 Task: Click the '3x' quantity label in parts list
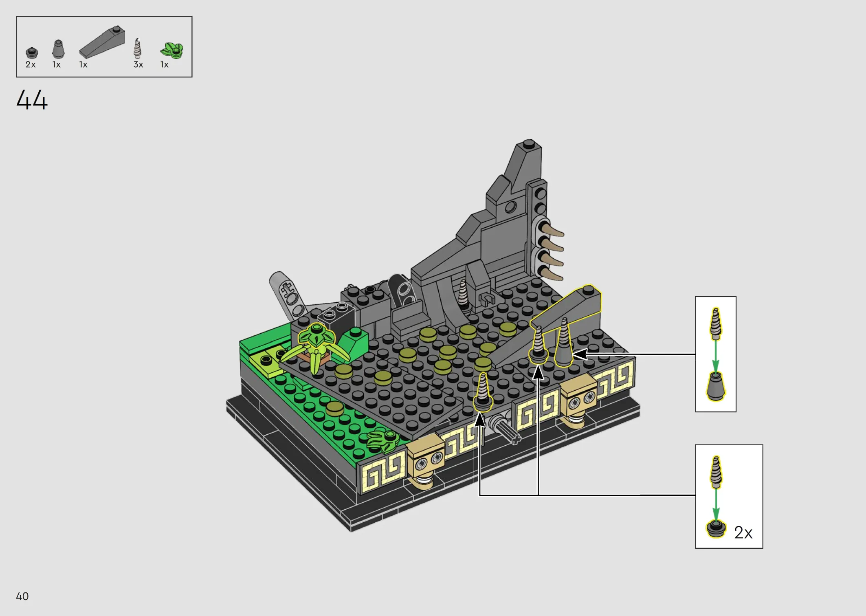pyautogui.click(x=138, y=64)
